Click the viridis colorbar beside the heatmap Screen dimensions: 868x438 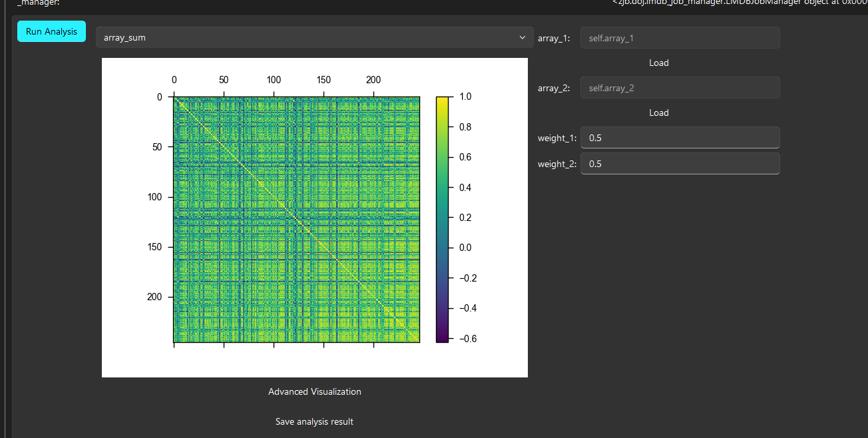click(x=443, y=220)
